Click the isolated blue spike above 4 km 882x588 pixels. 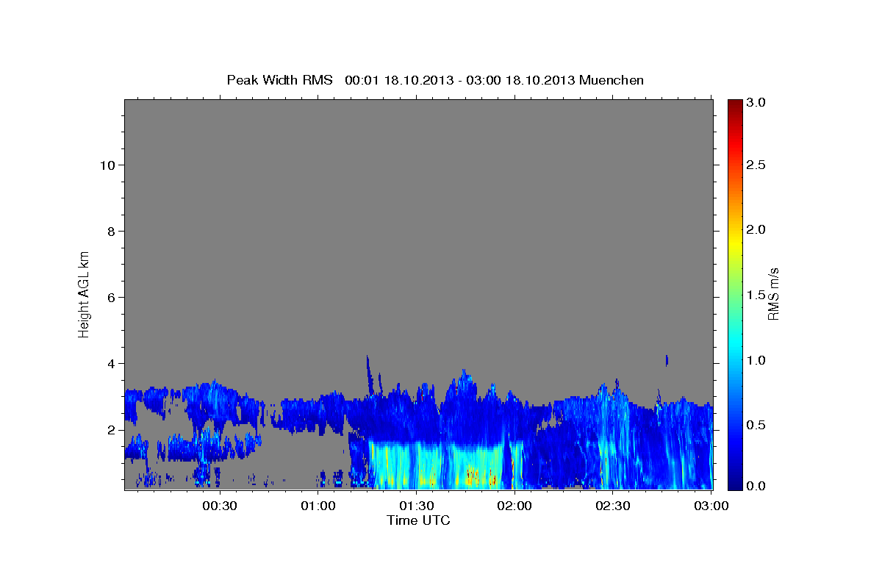667,360
